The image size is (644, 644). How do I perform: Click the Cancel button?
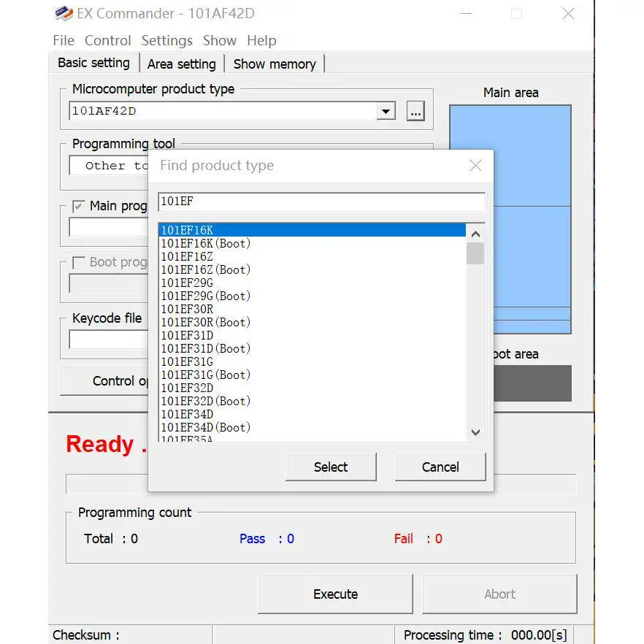(440, 467)
